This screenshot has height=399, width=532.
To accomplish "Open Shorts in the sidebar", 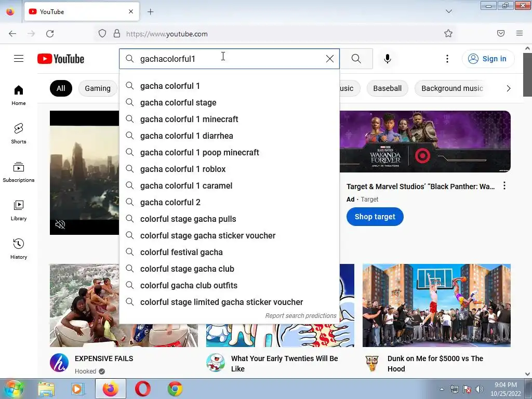I will point(19,134).
